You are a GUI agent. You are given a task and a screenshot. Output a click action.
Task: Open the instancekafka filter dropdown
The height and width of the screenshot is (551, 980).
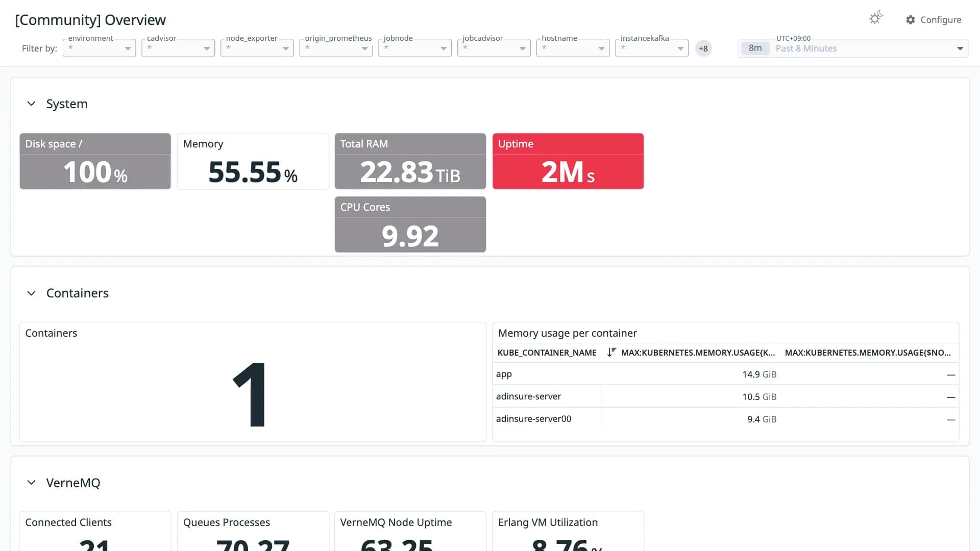coord(652,48)
